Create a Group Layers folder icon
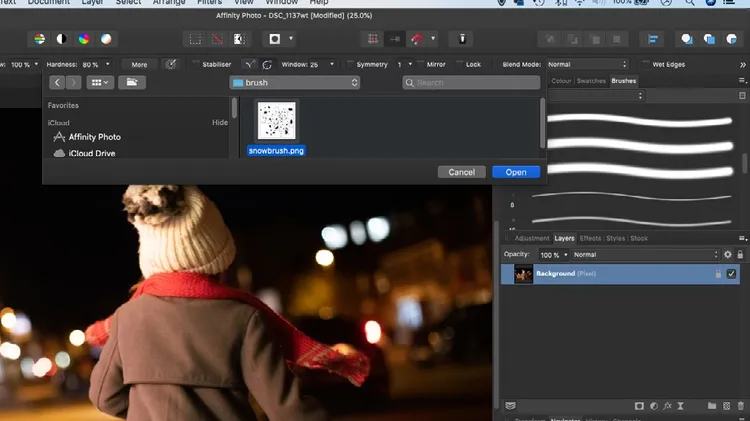This screenshot has height=421, width=750. click(712, 406)
